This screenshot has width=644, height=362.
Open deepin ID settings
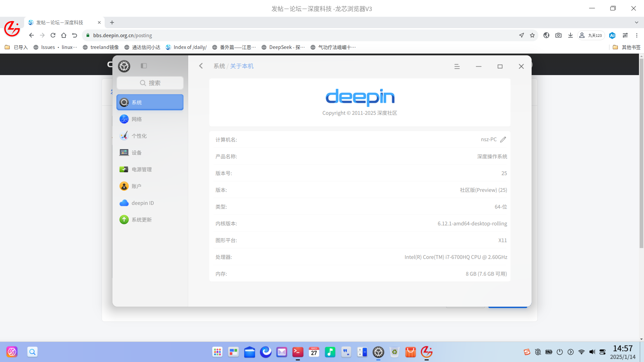(150, 203)
